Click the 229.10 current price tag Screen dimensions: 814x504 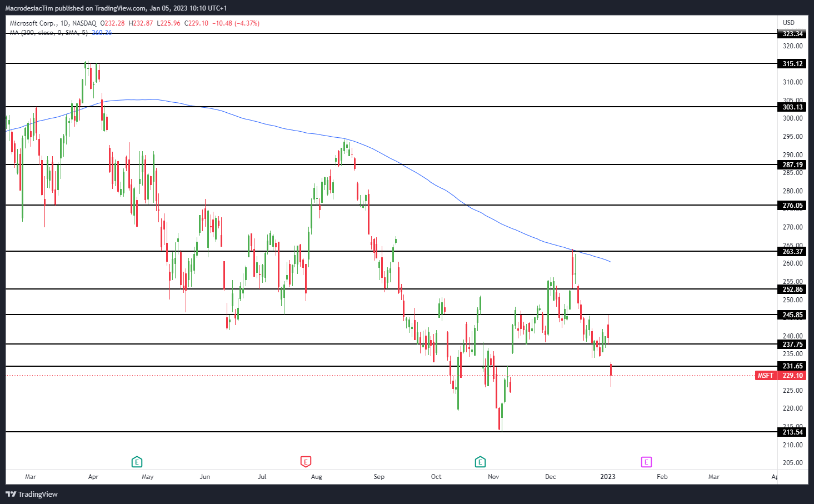792,376
